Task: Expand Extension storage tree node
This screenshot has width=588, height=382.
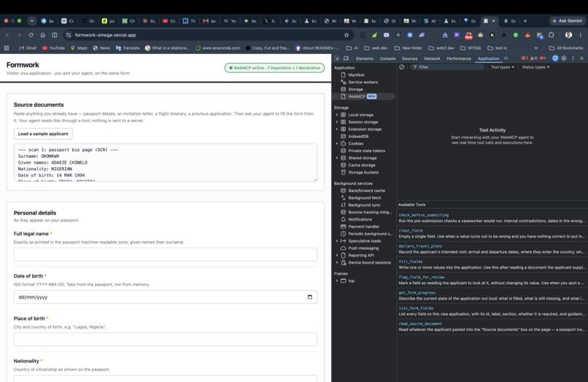Action: (336, 129)
